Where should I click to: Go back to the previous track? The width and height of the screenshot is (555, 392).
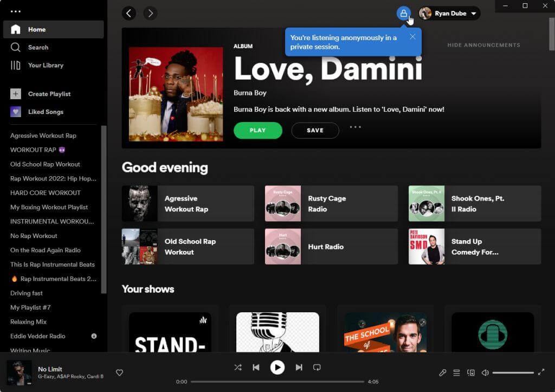(256, 368)
